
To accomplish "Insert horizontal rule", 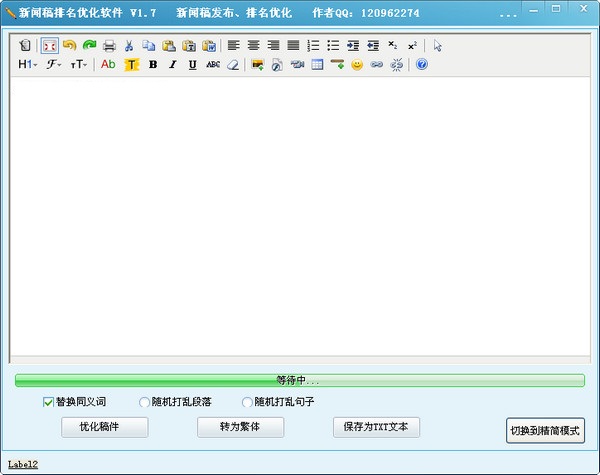I will [337, 64].
